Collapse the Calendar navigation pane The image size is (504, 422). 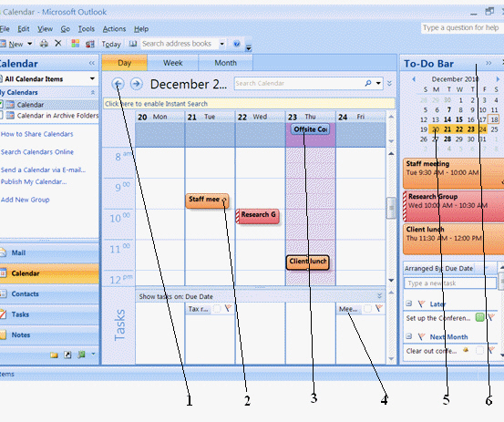pyautogui.click(x=92, y=63)
